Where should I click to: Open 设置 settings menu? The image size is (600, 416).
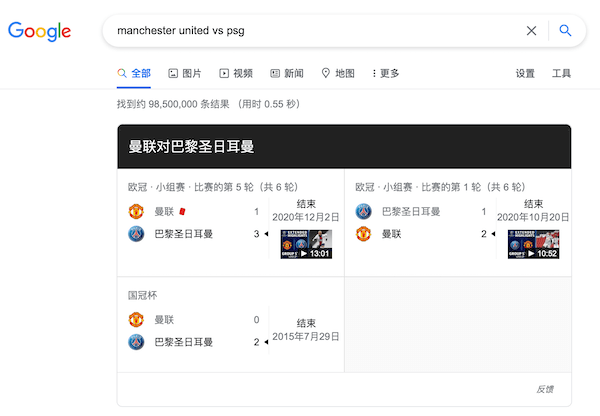525,73
